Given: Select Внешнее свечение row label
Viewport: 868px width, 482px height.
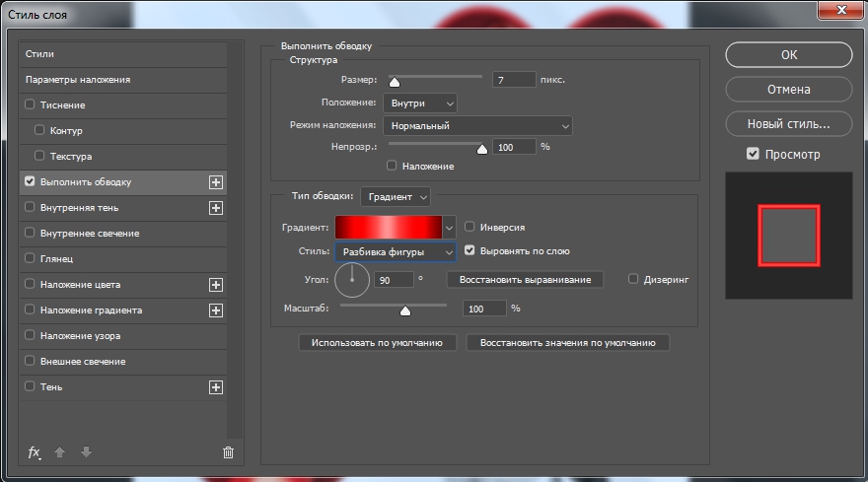Looking at the screenshot, I should point(83,362).
